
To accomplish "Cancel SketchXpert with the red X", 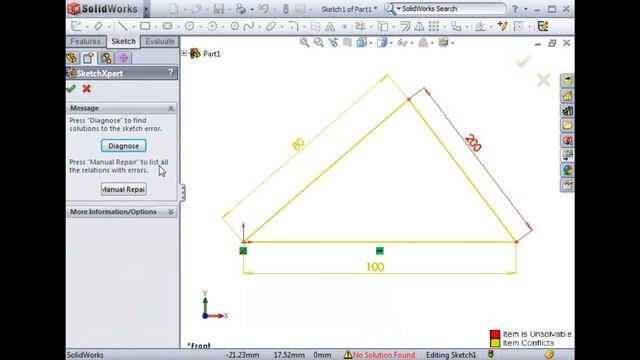I will pos(87,89).
